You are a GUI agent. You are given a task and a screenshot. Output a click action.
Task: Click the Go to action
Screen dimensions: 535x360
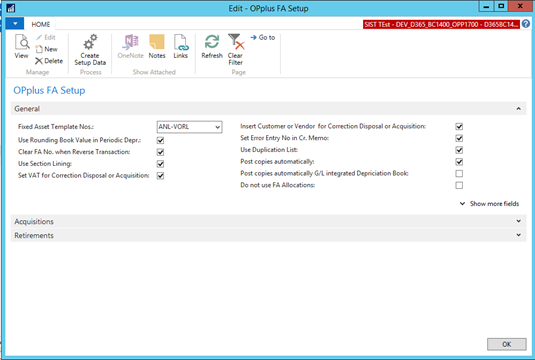pyautogui.click(x=263, y=38)
